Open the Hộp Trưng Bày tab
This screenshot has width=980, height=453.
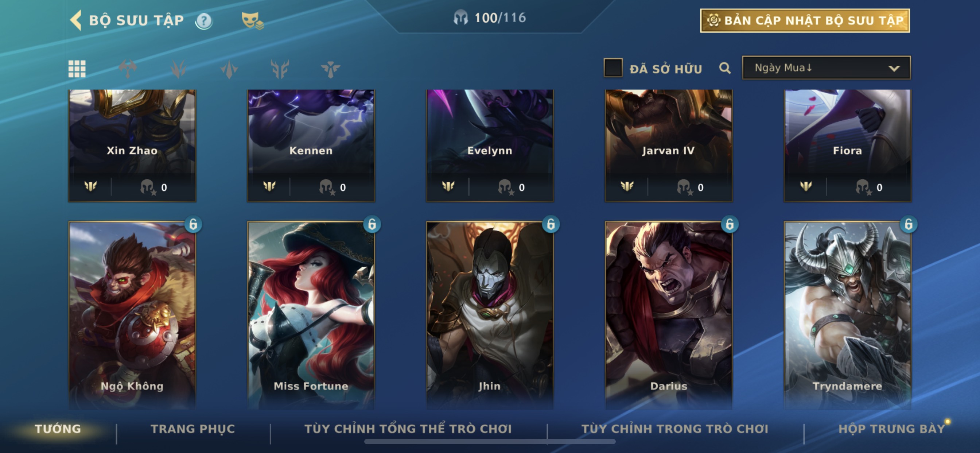pyautogui.click(x=891, y=429)
